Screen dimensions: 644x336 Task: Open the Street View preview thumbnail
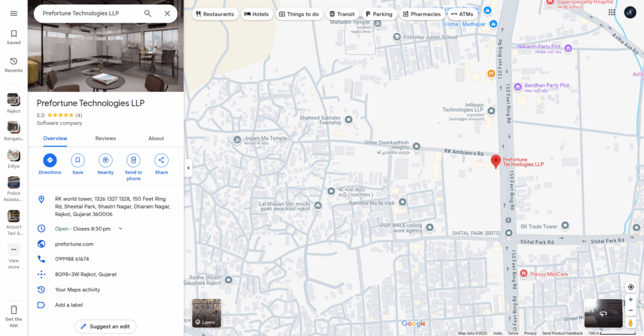tap(603, 313)
